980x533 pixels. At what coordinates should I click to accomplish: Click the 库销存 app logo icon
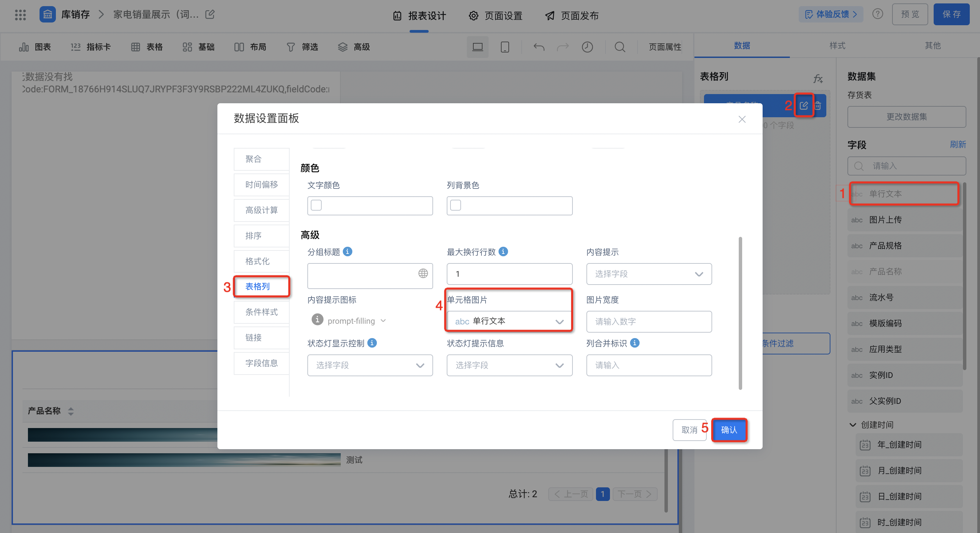point(48,14)
